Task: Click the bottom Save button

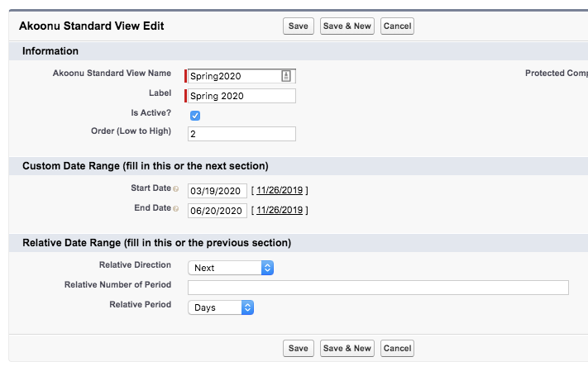Action: click(x=298, y=348)
